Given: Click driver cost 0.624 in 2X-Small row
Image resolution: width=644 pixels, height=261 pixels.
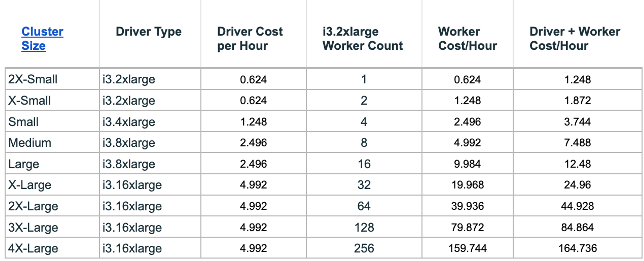Looking at the screenshot, I should pos(253,79).
